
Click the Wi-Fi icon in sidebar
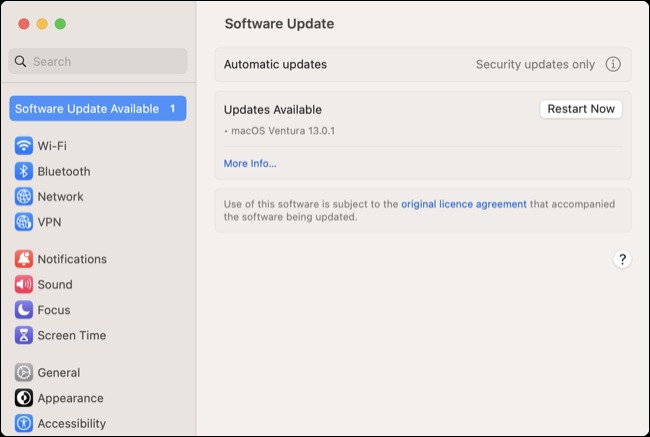click(x=24, y=146)
